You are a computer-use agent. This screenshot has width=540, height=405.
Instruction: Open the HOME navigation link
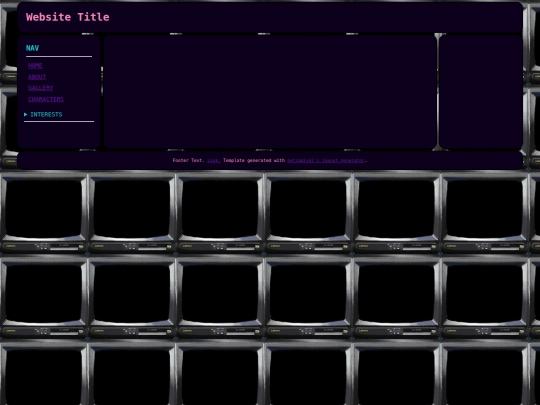click(x=35, y=65)
